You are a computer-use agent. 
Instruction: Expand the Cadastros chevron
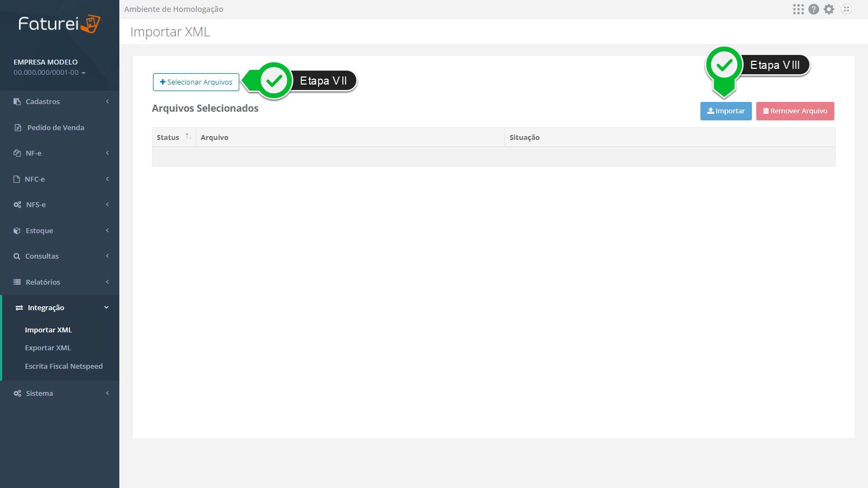click(x=107, y=101)
